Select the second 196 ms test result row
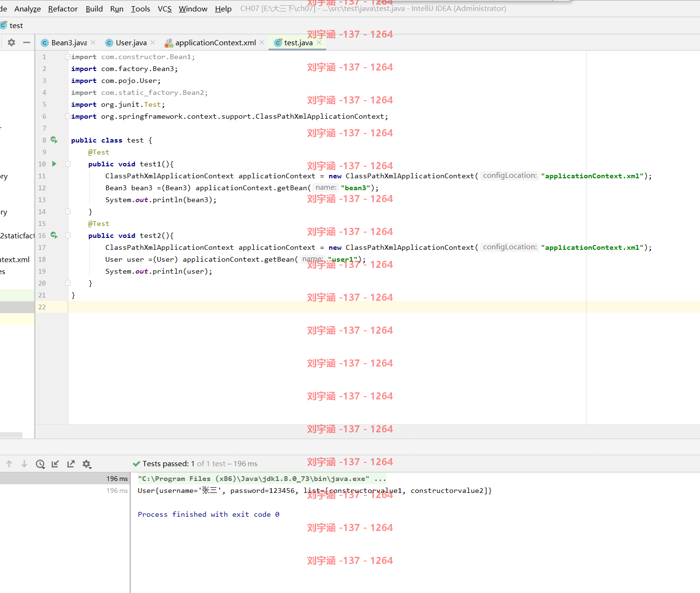The width and height of the screenshot is (700, 593). point(65,491)
